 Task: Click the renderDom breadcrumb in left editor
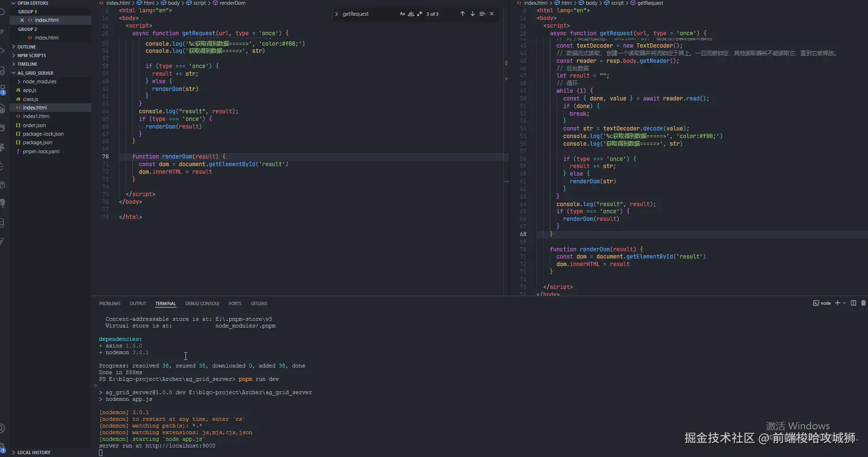(229, 3)
